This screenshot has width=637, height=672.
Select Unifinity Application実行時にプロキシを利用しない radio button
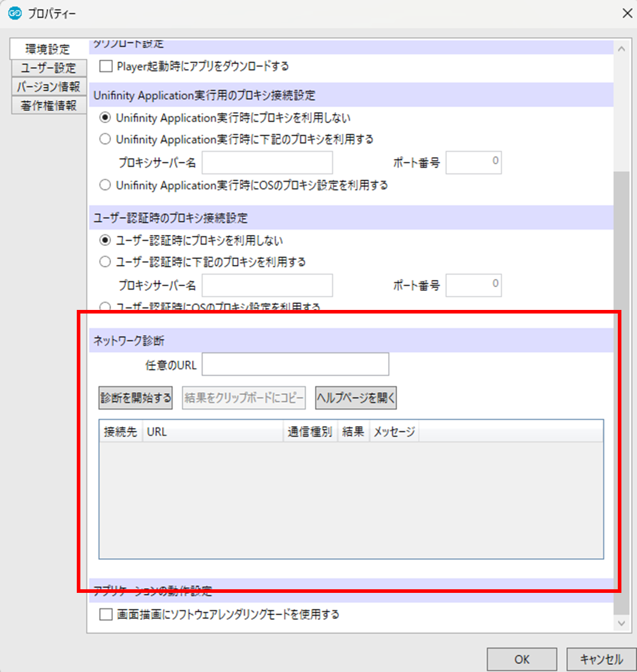(x=106, y=117)
